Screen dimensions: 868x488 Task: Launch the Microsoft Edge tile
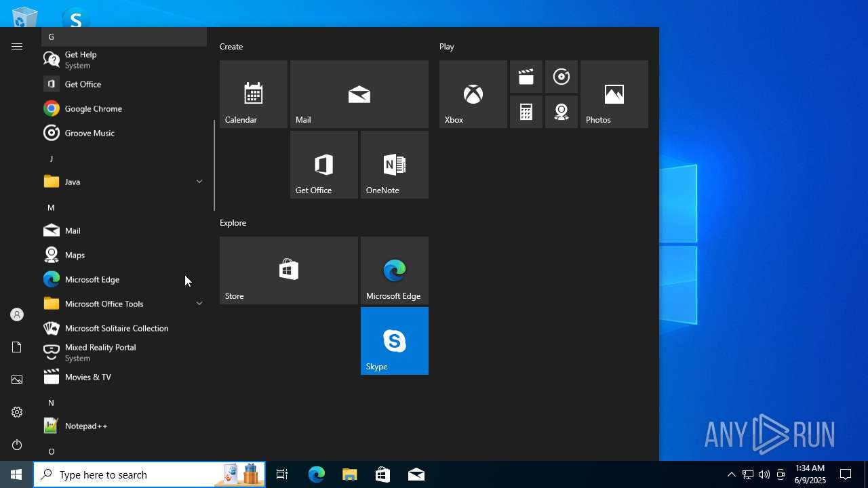395,270
